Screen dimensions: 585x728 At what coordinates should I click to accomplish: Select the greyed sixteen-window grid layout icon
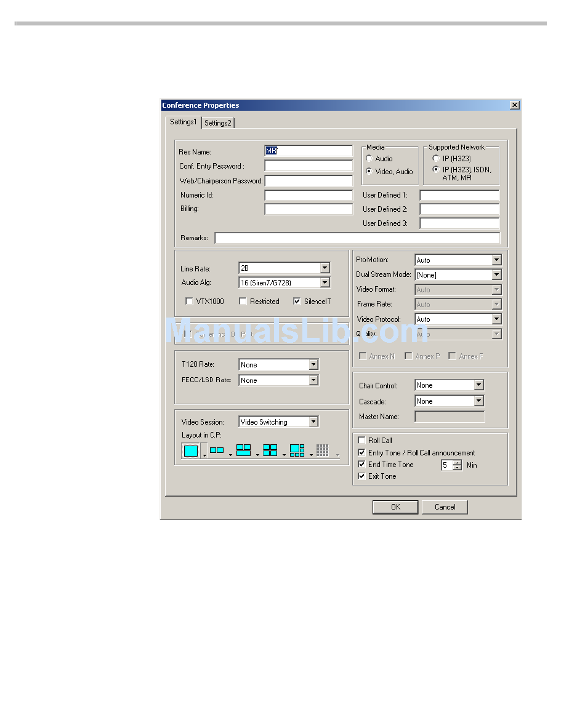click(323, 450)
